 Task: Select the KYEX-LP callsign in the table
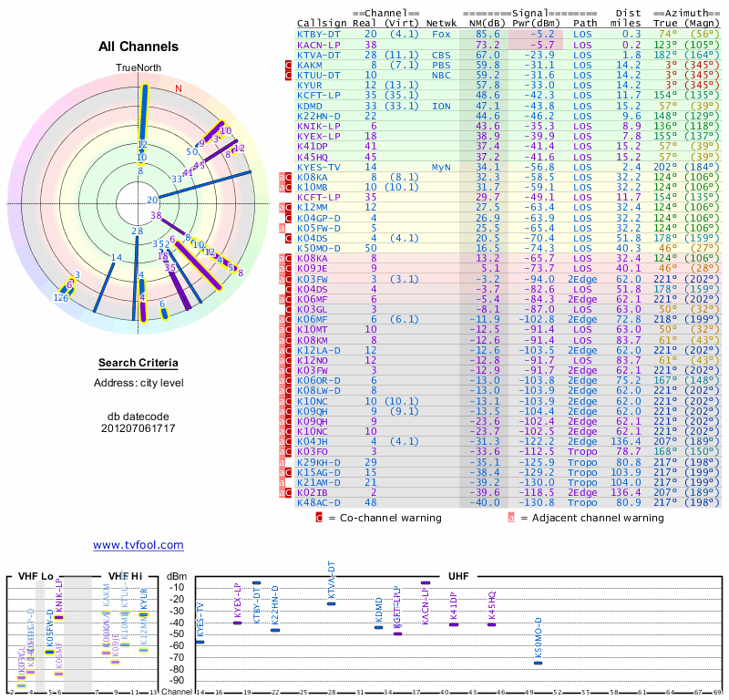(x=319, y=136)
